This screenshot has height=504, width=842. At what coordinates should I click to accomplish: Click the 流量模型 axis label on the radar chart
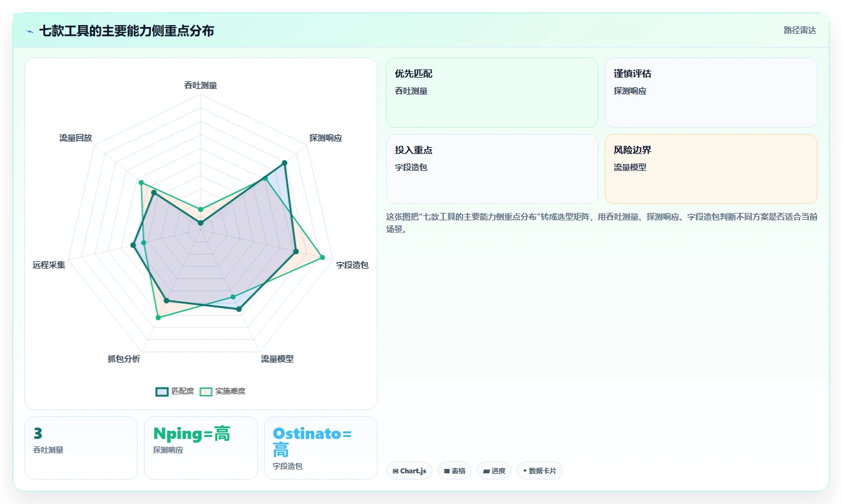click(x=277, y=359)
